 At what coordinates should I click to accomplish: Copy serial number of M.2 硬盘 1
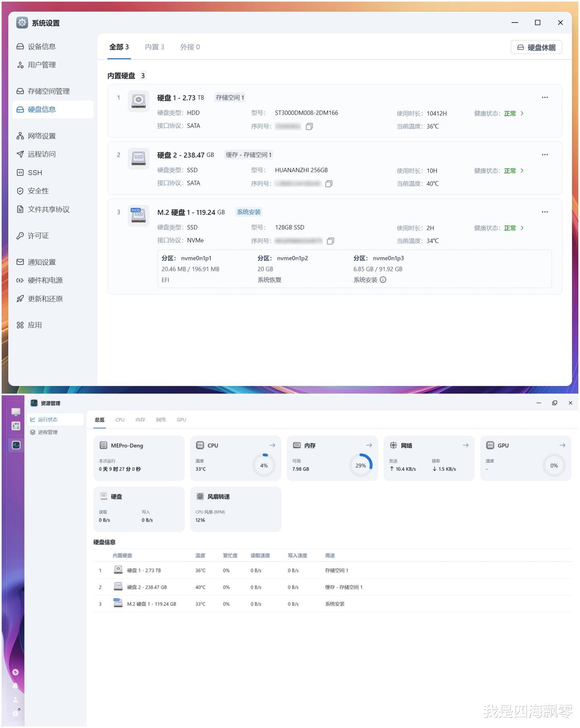pos(330,241)
